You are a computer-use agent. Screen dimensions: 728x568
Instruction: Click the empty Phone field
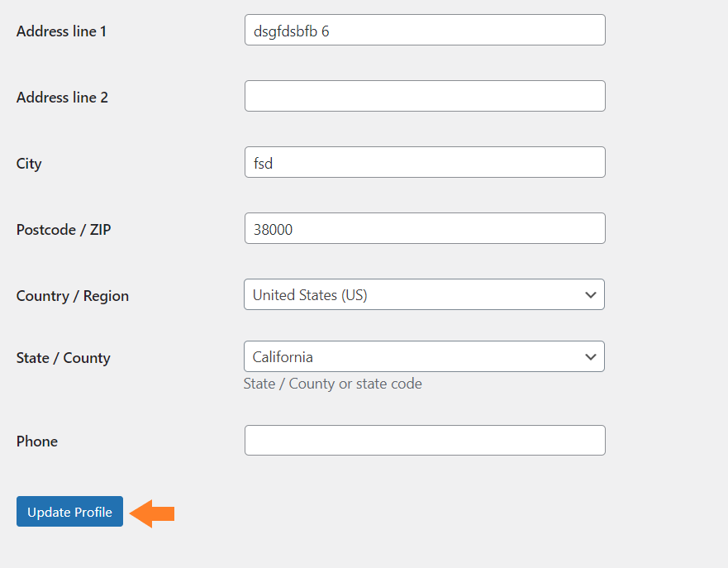point(425,441)
